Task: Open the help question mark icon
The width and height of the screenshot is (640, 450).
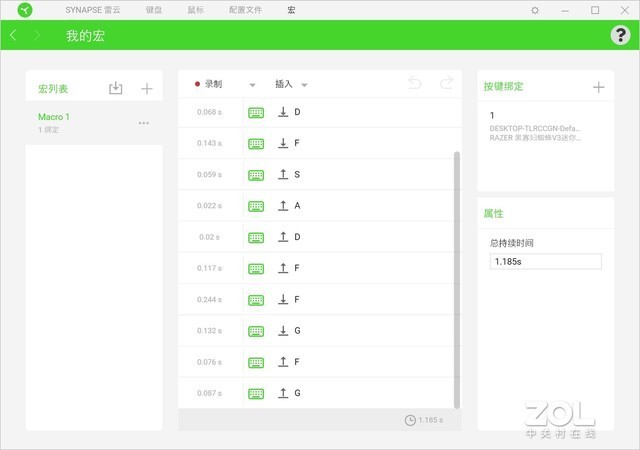Action: click(620, 35)
